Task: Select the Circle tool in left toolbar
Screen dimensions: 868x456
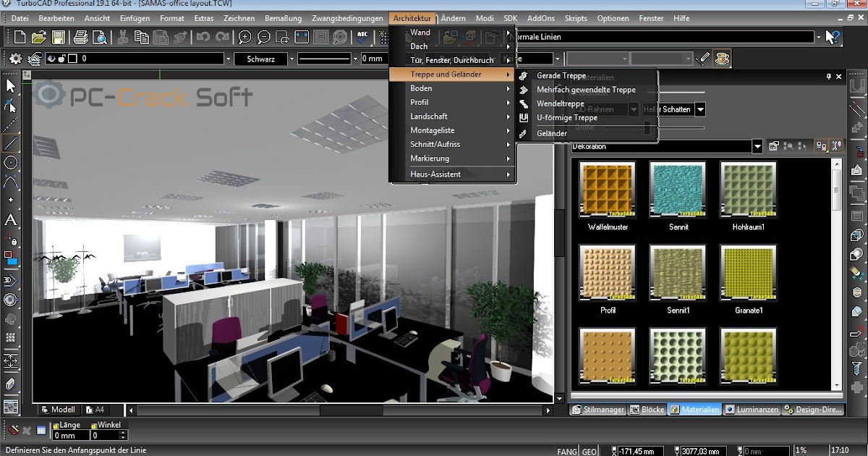Action: pos(10,162)
